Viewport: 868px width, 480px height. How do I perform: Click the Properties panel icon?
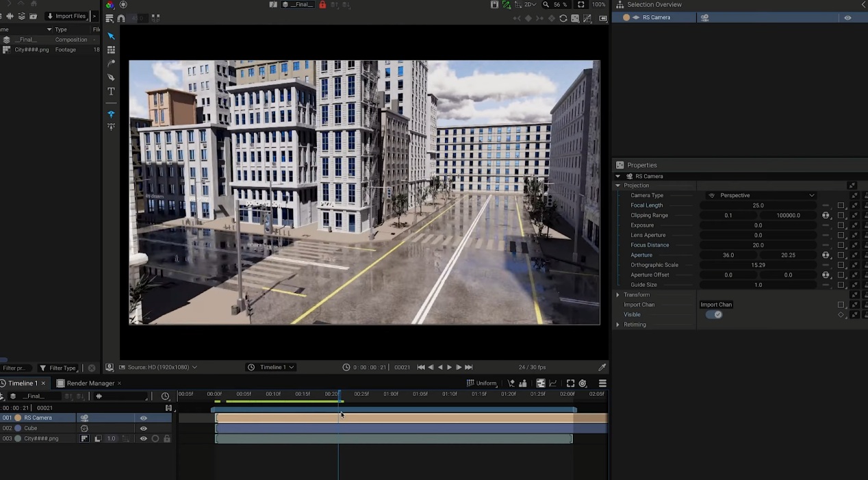(620, 165)
